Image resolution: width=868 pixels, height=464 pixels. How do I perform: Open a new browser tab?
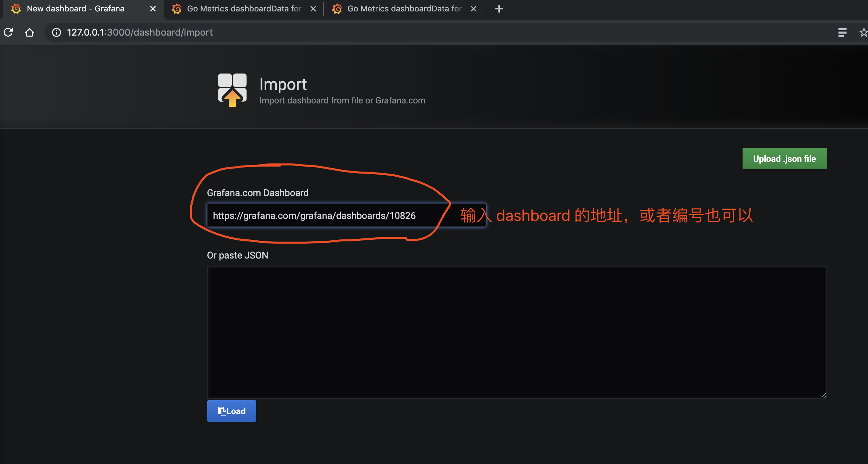click(x=499, y=9)
